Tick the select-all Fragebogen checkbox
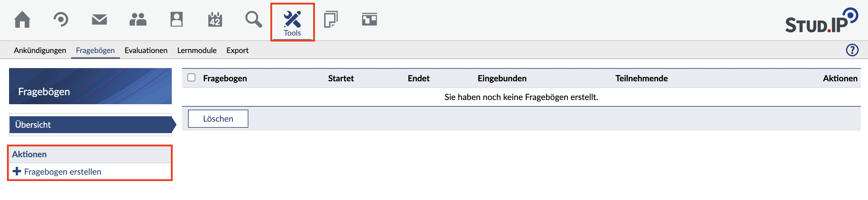 click(x=191, y=78)
